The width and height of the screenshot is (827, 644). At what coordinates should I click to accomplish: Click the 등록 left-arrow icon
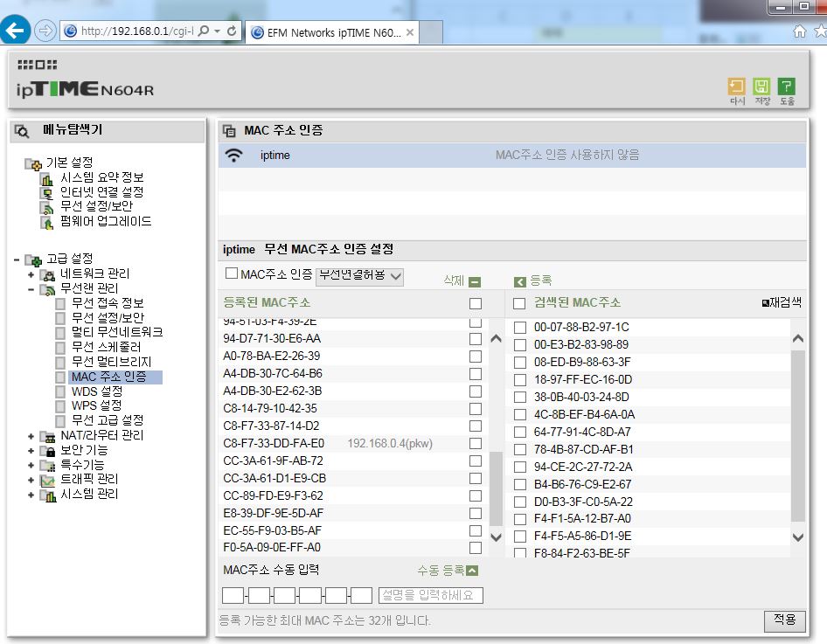pos(520,282)
